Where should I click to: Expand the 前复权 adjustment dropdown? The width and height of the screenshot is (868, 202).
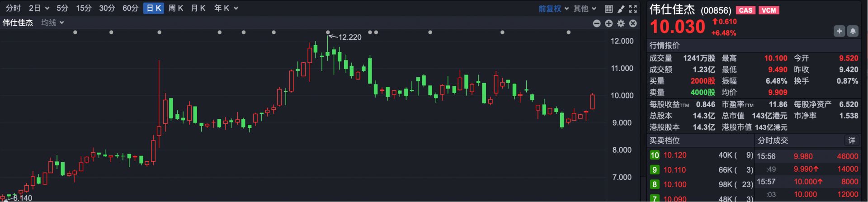[553, 9]
